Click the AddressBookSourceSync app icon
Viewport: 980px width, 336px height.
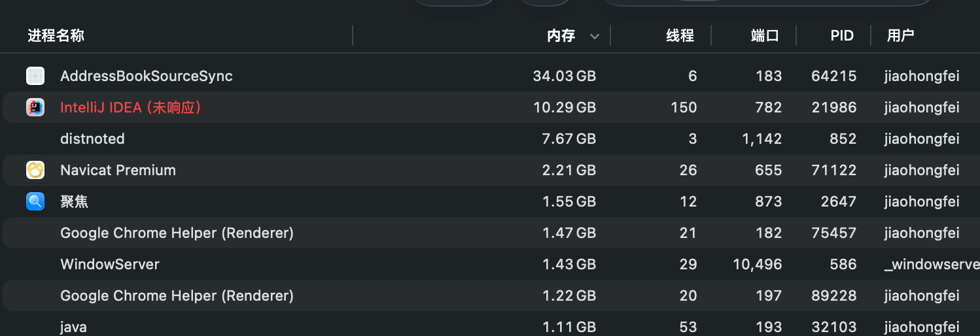(35, 76)
